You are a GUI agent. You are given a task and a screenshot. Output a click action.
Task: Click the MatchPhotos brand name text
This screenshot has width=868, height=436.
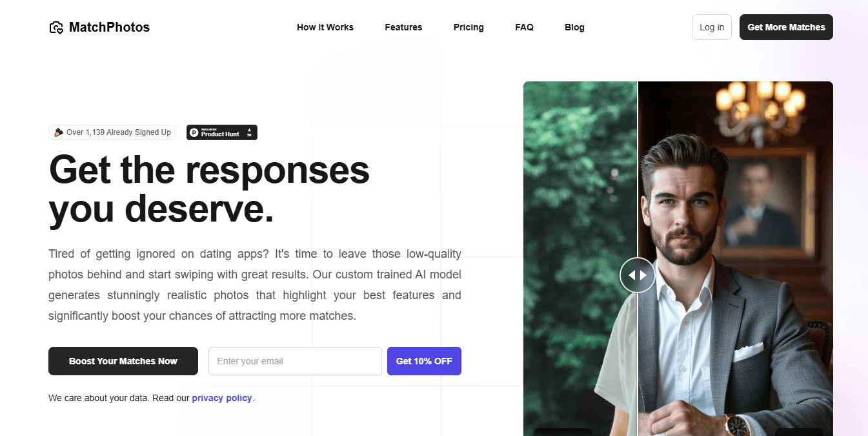(109, 27)
